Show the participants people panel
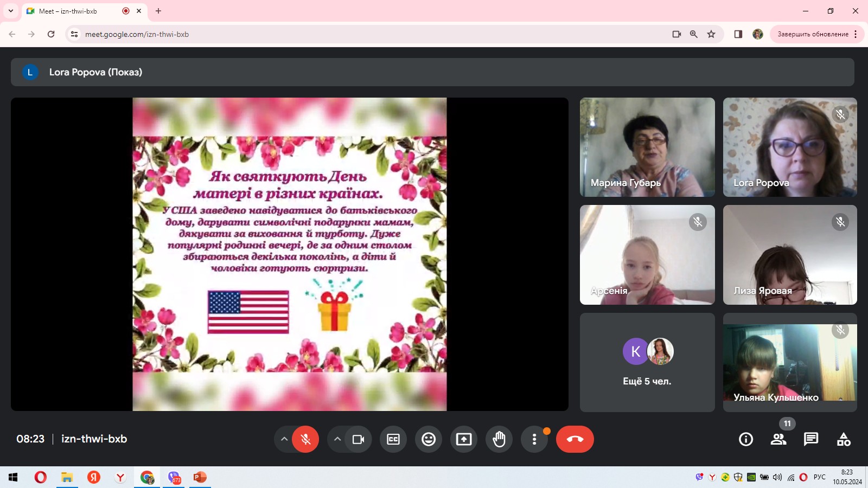This screenshot has height=488, width=868. [778, 439]
